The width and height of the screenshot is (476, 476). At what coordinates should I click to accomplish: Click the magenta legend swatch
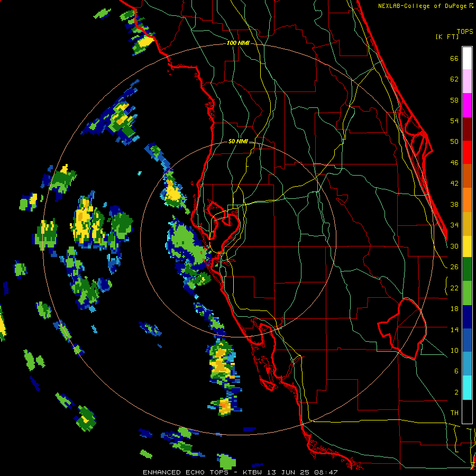click(x=467, y=105)
